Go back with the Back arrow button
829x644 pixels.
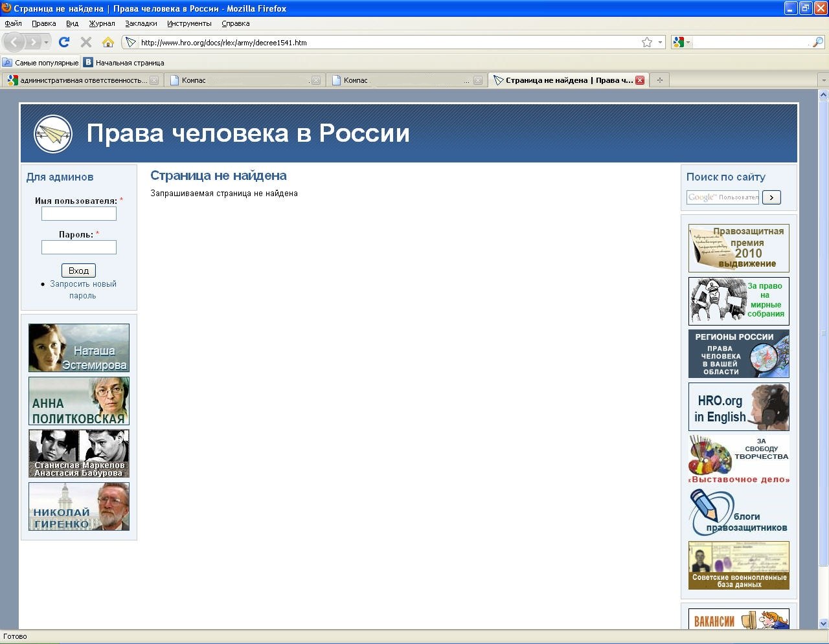coord(14,43)
